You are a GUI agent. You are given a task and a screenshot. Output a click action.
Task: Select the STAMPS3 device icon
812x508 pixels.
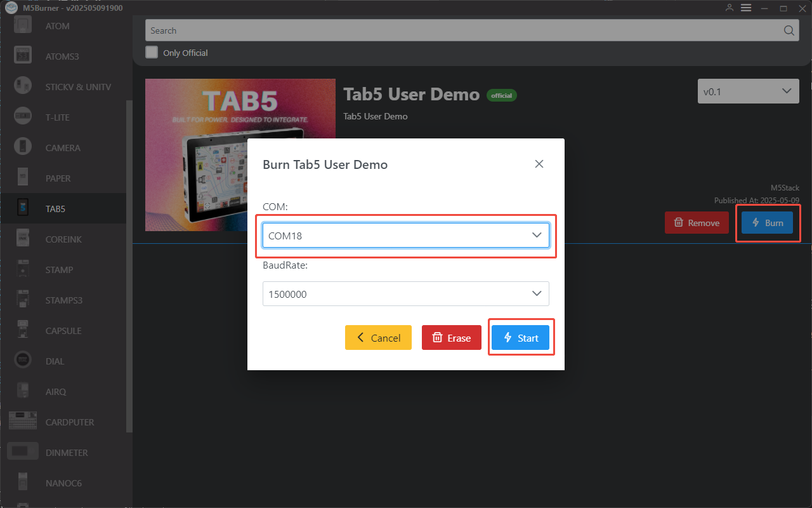click(x=23, y=300)
